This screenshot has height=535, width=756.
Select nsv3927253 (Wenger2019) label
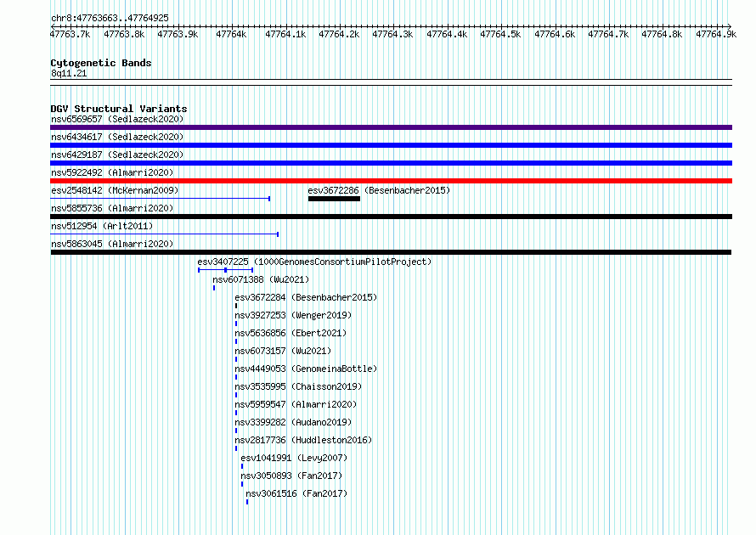coord(293,315)
